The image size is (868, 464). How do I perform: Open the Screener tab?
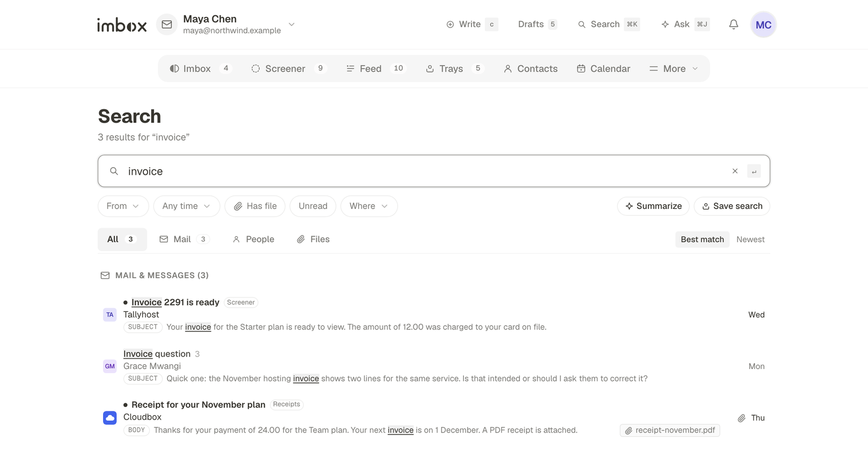click(289, 68)
